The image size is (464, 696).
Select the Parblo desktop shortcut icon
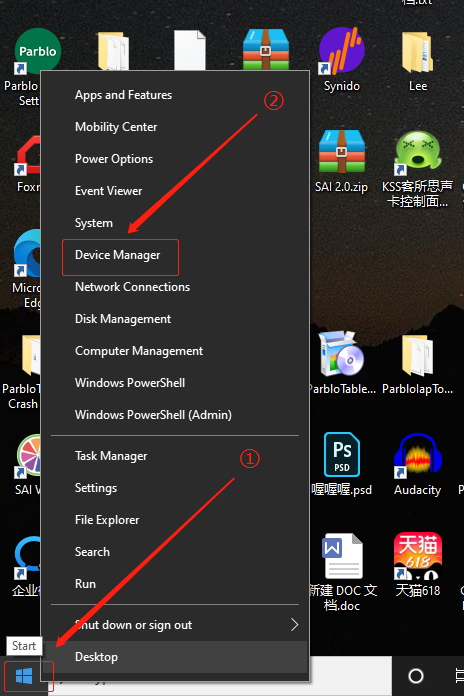(37, 51)
